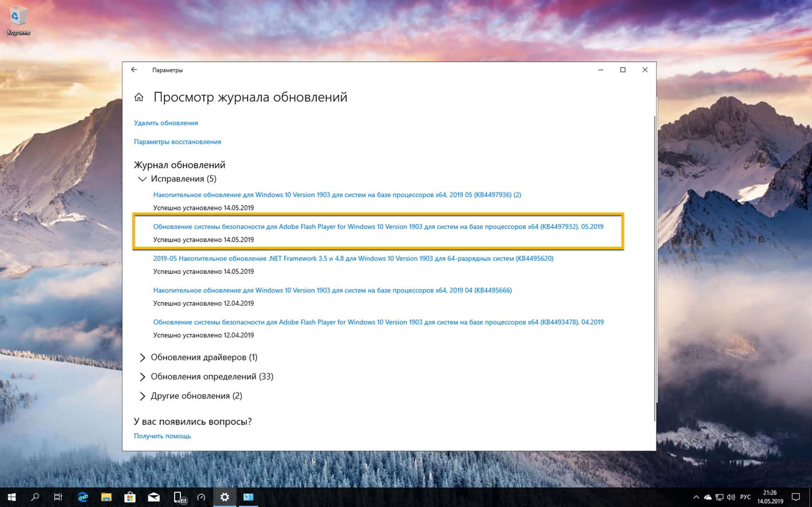
Task: Open Task View from the taskbar
Action: click(x=58, y=497)
